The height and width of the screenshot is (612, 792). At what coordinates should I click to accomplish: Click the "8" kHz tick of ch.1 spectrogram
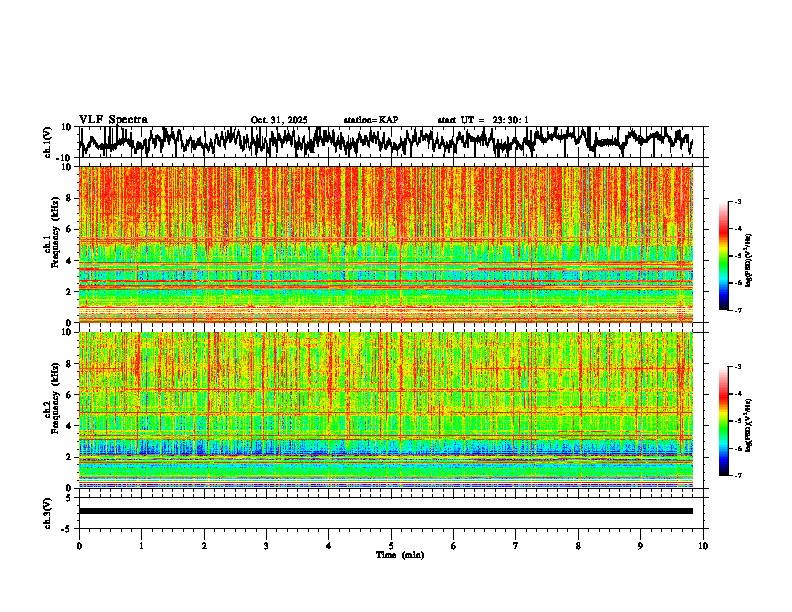click(69, 198)
